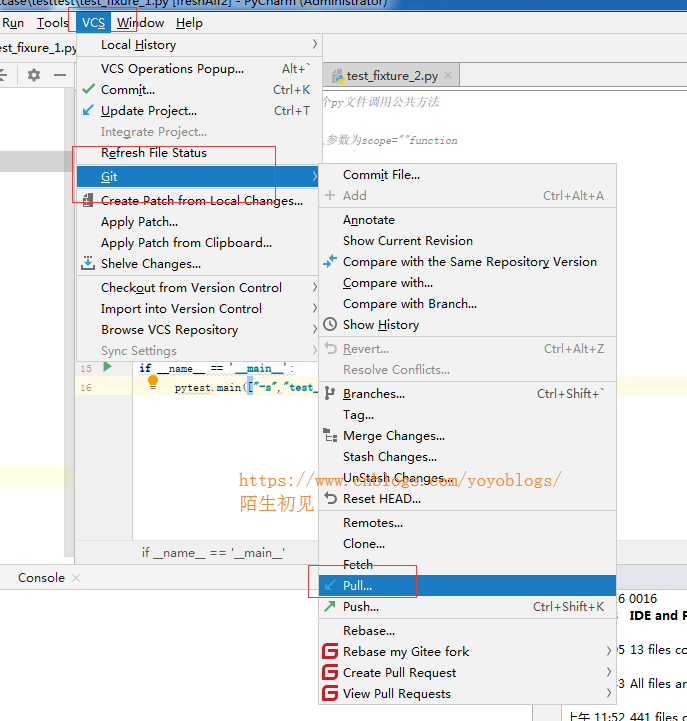
Task: Click the Show History clock icon
Action: tap(330, 324)
